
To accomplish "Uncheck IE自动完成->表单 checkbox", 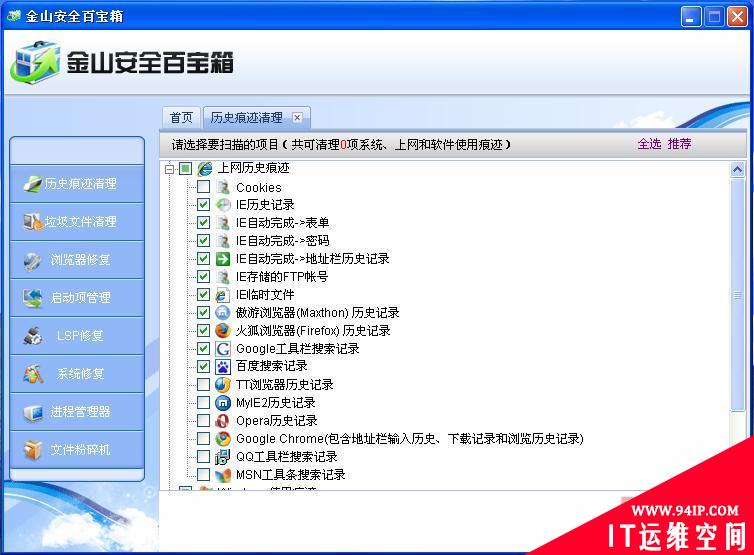I will (x=203, y=223).
